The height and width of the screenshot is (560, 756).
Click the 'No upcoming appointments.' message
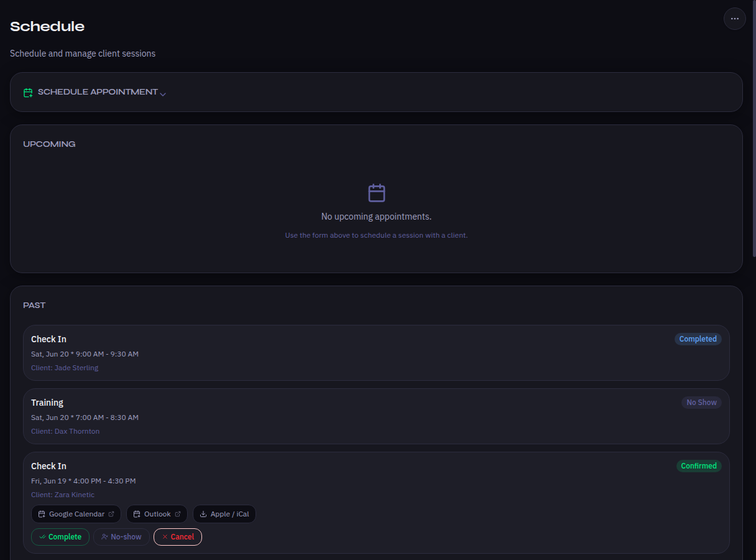[x=376, y=217]
